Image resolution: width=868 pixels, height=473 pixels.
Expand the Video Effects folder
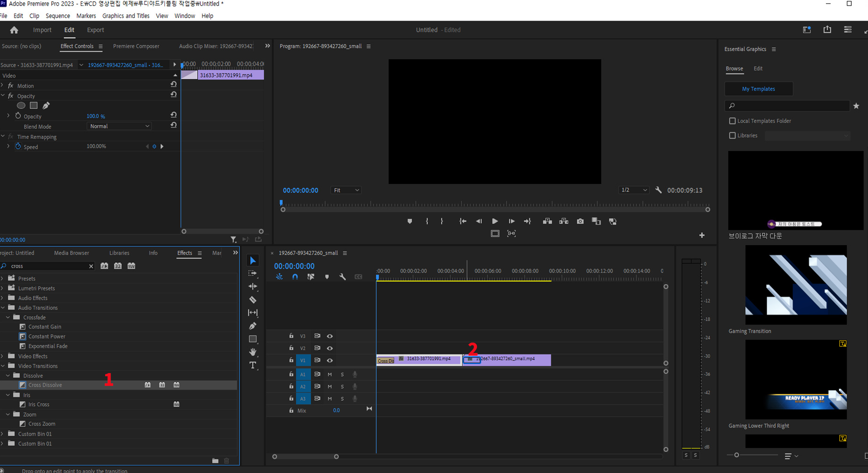click(3, 356)
